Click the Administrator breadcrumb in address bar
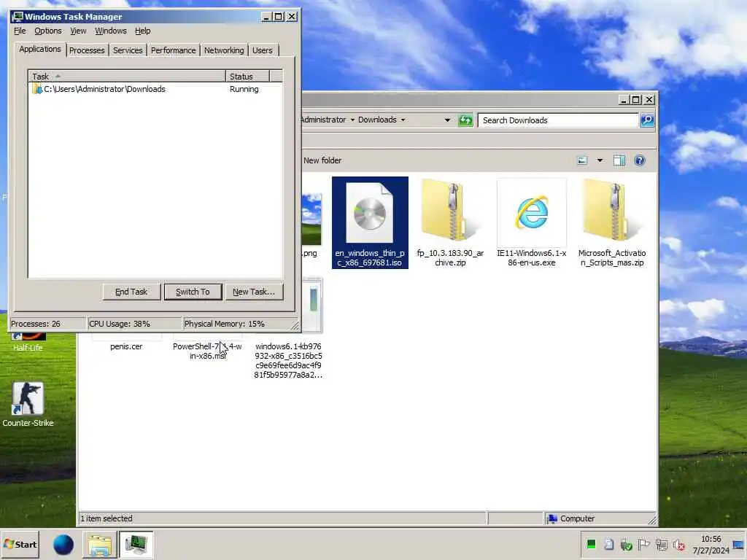The height and width of the screenshot is (560, 747). tap(323, 120)
